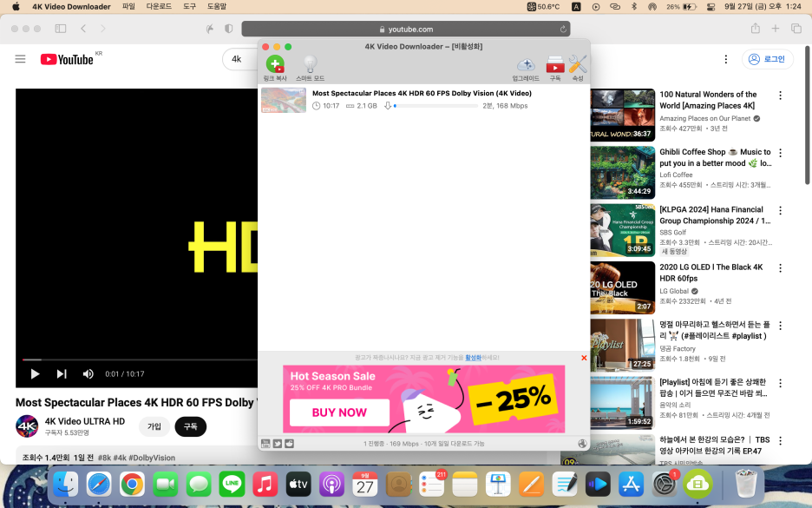Open the Reddit icon in downloader status bar
Screen dimensions: 812x508
click(x=289, y=443)
